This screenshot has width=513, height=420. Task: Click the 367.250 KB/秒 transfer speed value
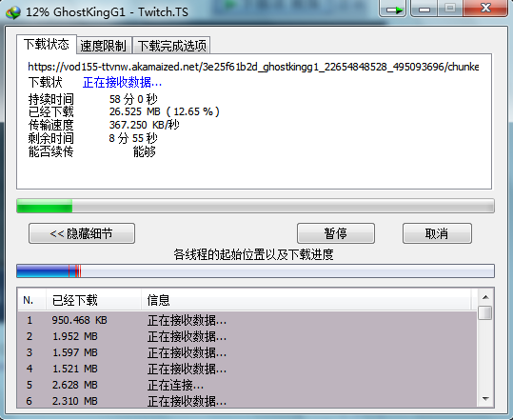point(145,125)
